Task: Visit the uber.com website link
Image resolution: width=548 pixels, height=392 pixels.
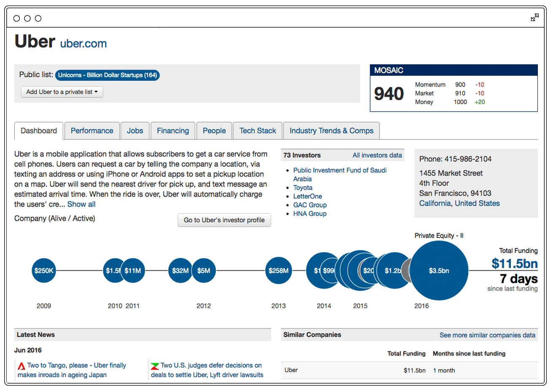Action: tap(83, 43)
